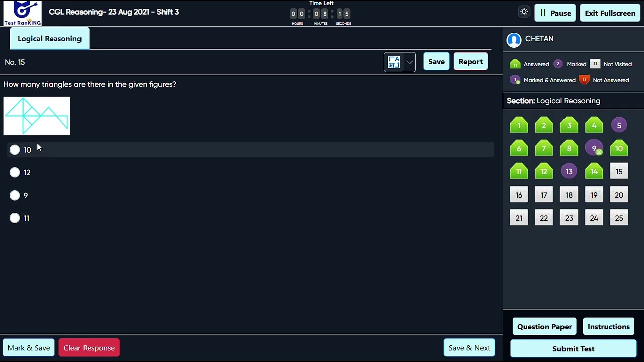
Task: Report this question
Action: [x=470, y=62]
